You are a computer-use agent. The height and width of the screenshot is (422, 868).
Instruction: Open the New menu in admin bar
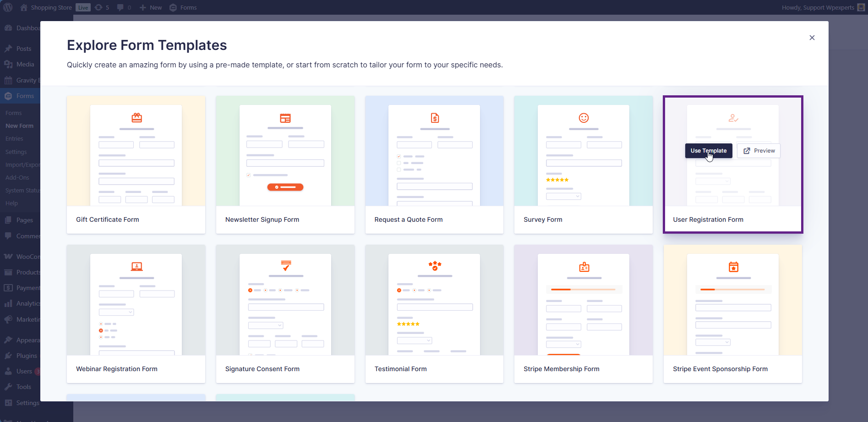[x=151, y=7]
